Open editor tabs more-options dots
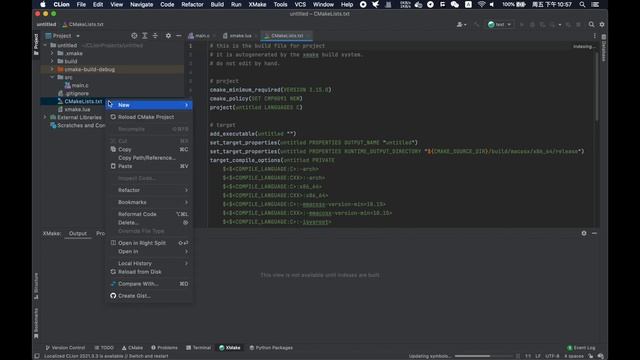 (x=595, y=36)
